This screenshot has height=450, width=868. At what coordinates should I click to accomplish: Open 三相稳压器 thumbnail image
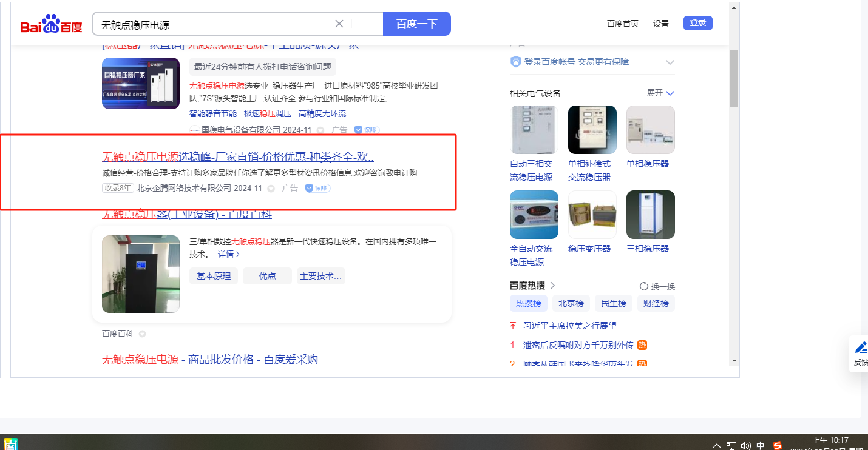tap(651, 215)
